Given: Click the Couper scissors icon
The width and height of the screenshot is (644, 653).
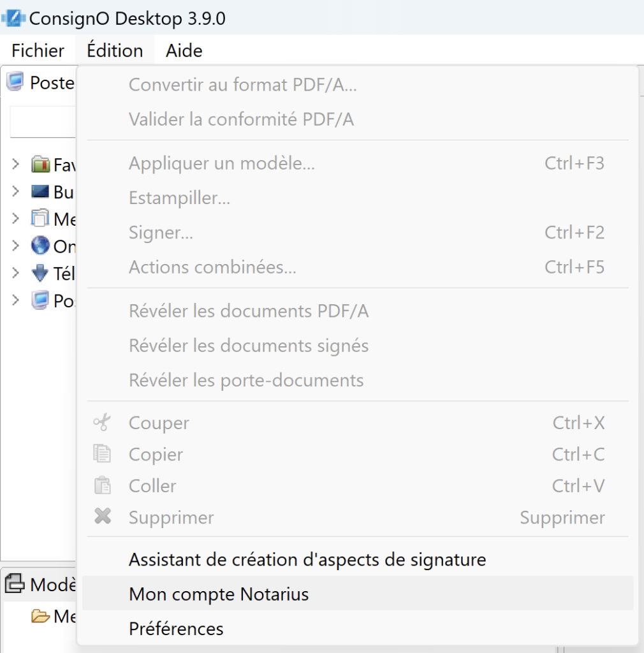Looking at the screenshot, I should tap(103, 422).
